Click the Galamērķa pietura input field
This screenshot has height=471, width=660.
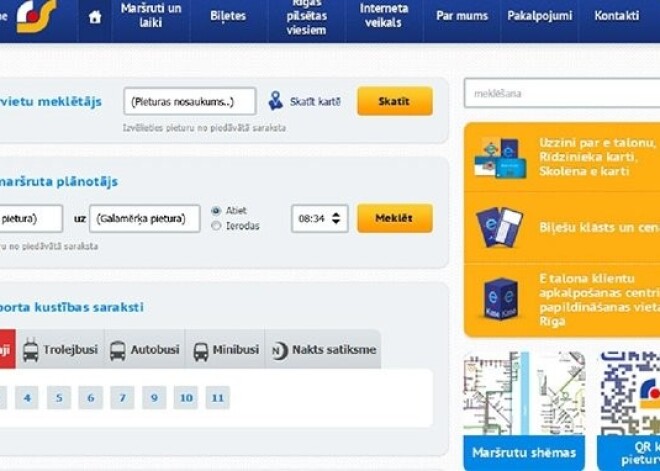tap(145, 218)
